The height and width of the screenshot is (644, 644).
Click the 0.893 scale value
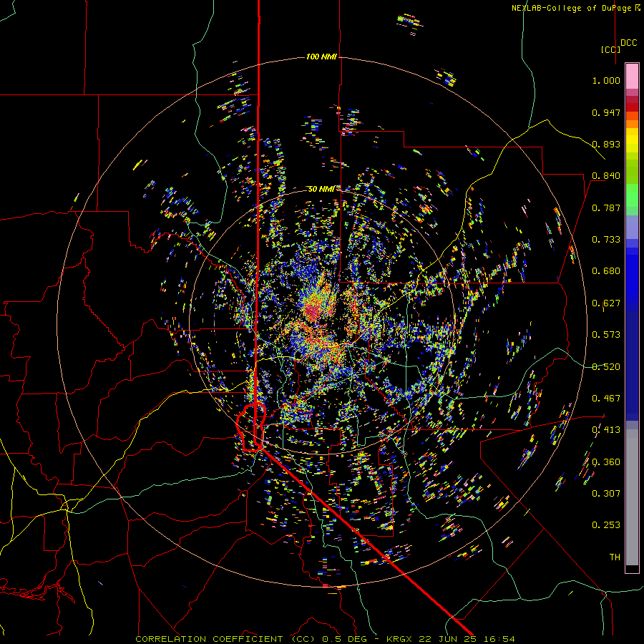[606, 144]
